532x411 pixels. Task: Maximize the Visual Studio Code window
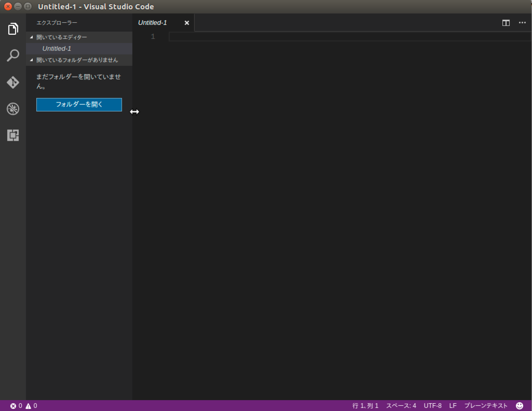(x=28, y=6)
